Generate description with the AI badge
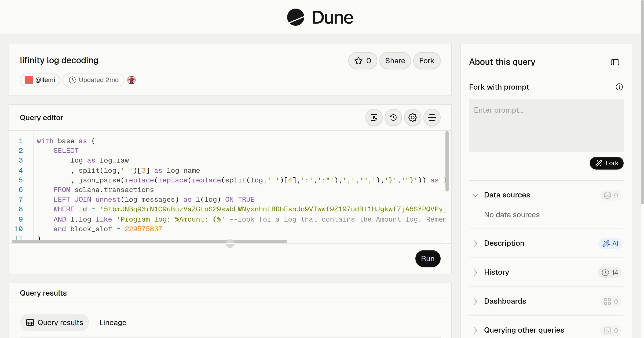Image resolution: width=644 pixels, height=338 pixels. click(610, 244)
